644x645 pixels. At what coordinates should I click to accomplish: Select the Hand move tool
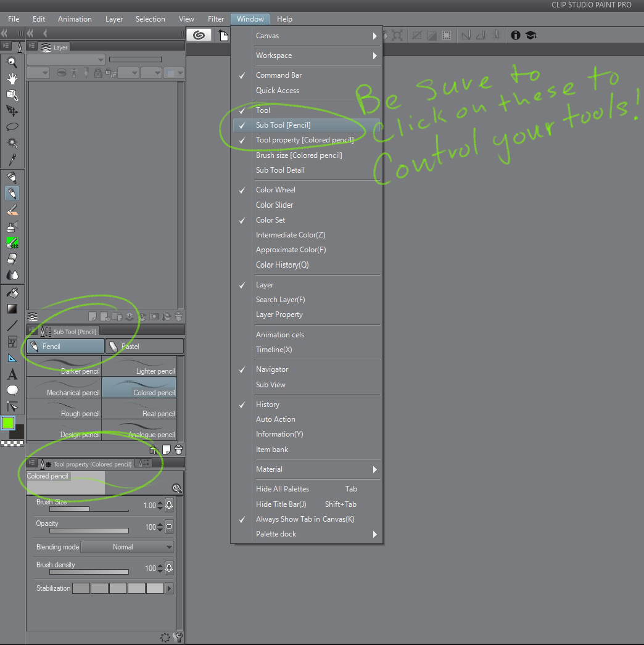(12, 78)
